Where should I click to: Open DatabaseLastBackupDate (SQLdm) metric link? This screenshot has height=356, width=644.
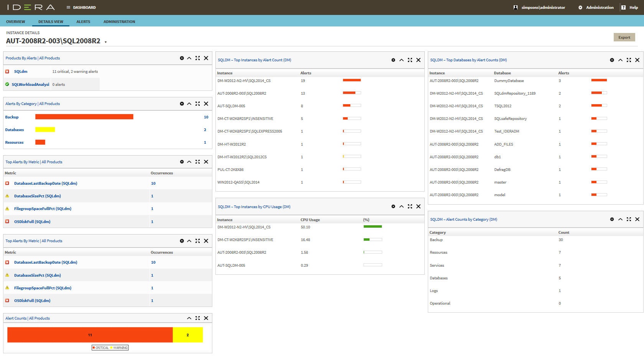pos(46,184)
